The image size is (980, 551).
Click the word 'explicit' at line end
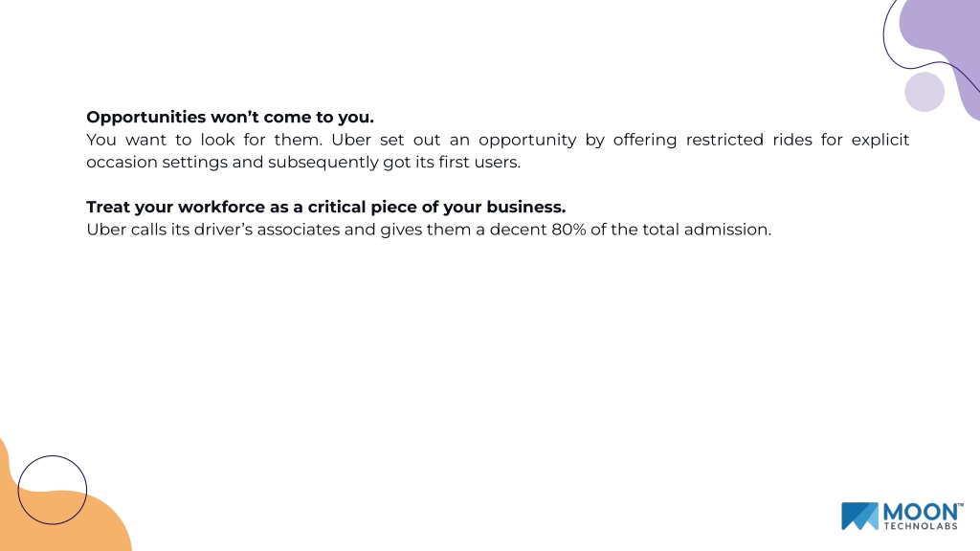pyautogui.click(x=880, y=140)
